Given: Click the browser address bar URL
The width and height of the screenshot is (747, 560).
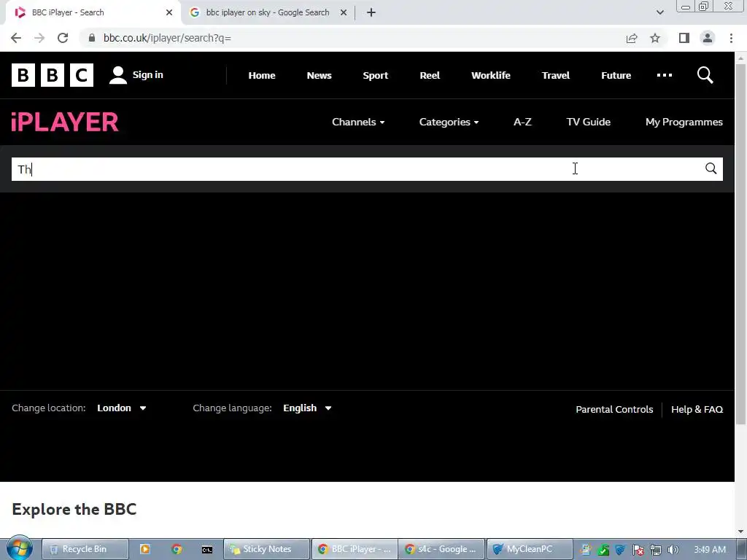Looking at the screenshot, I should pos(167,38).
